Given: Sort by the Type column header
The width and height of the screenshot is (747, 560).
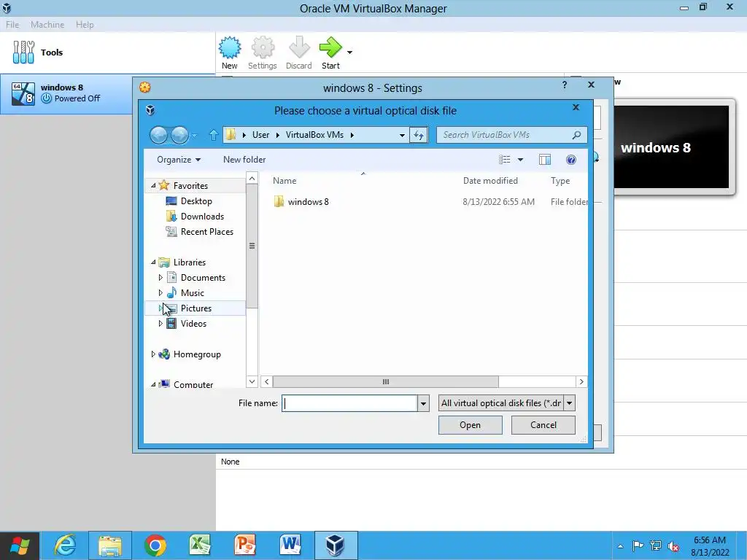Looking at the screenshot, I should 560,181.
